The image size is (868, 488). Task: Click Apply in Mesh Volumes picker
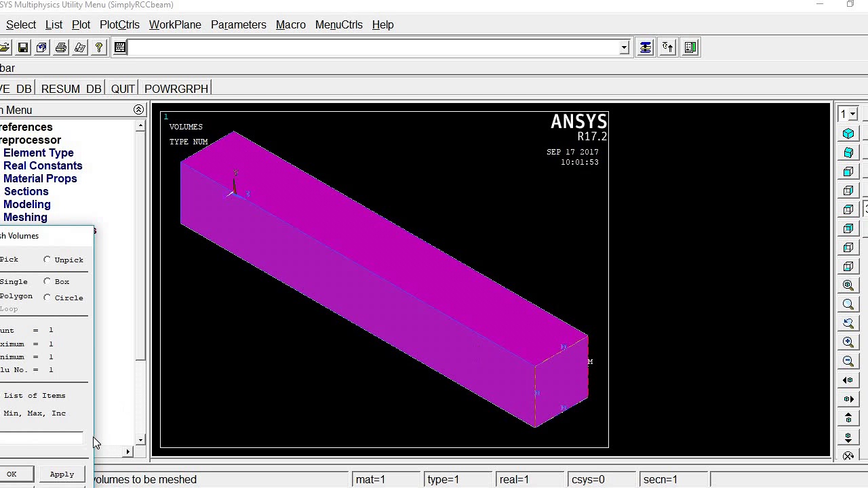coord(62,474)
